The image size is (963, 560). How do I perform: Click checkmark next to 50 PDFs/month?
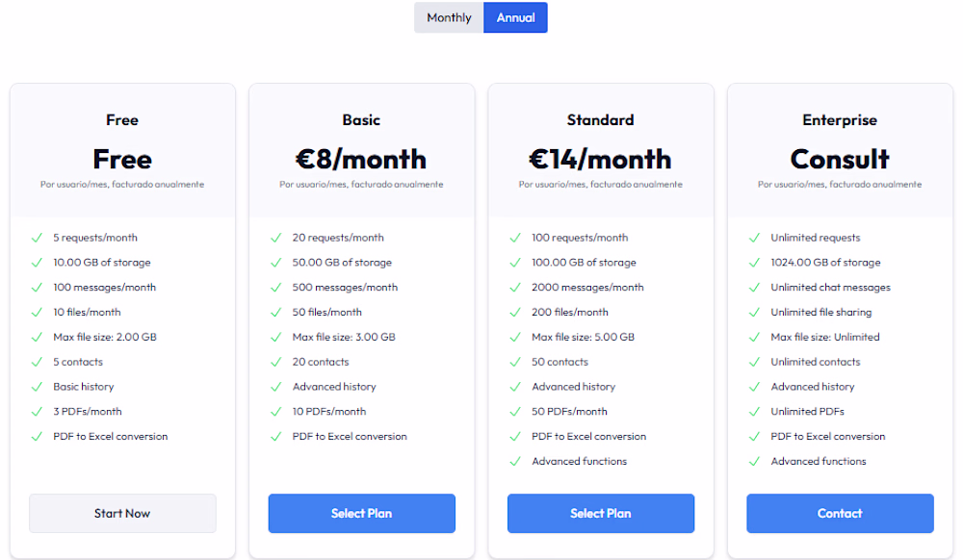[514, 412]
